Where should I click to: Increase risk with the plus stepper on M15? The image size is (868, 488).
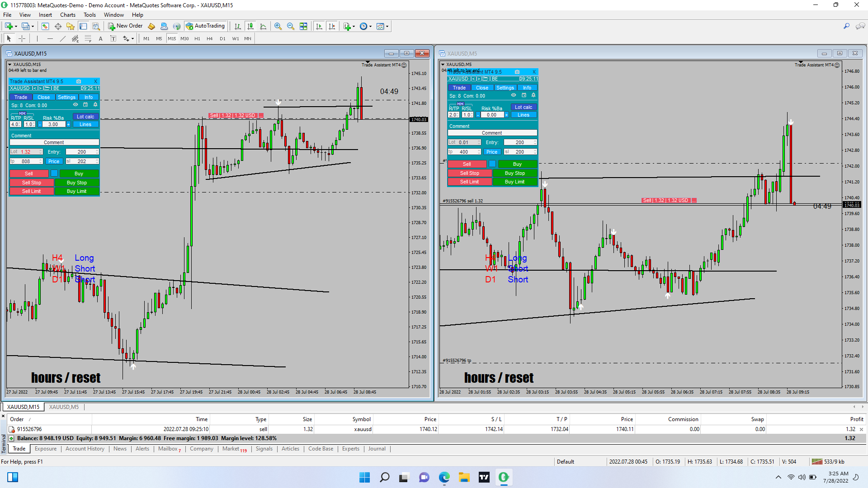coord(69,124)
